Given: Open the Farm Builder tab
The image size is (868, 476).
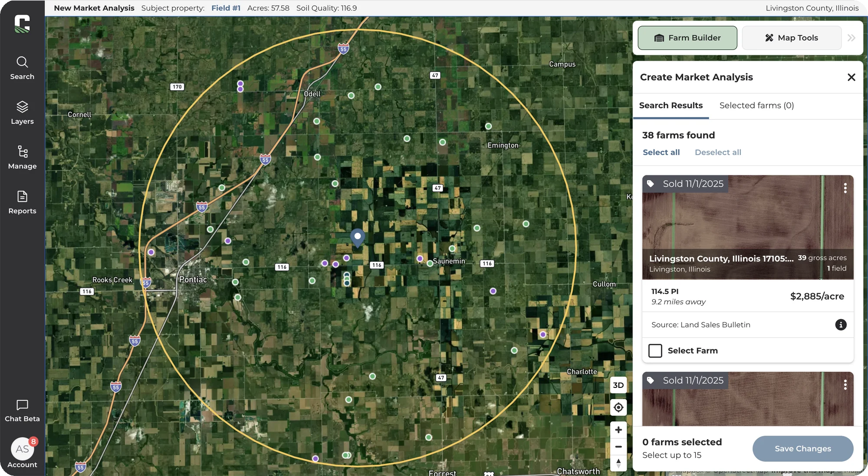Looking at the screenshot, I should [x=687, y=38].
